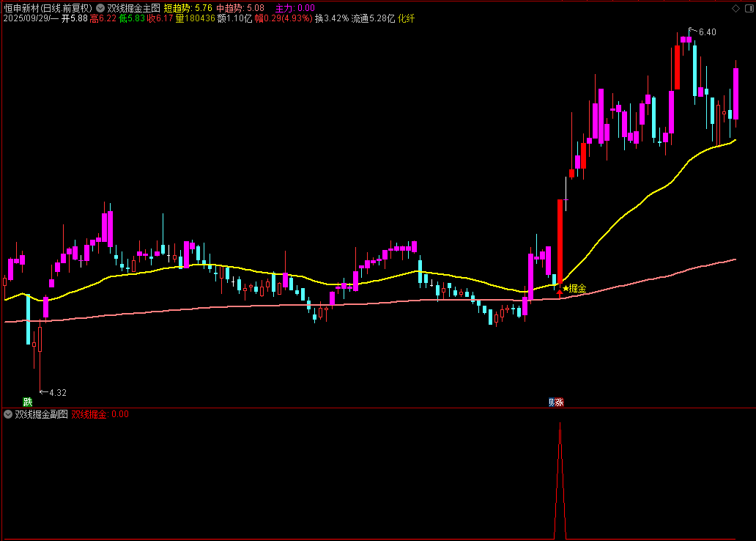Click the volume 量180436
The width and height of the screenshot is (756, 541).
pos(196,18)
